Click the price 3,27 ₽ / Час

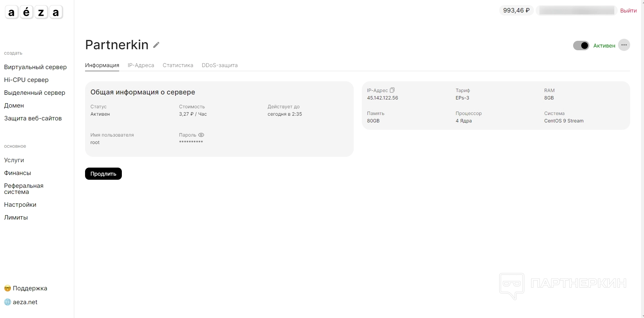pos(193,114)
